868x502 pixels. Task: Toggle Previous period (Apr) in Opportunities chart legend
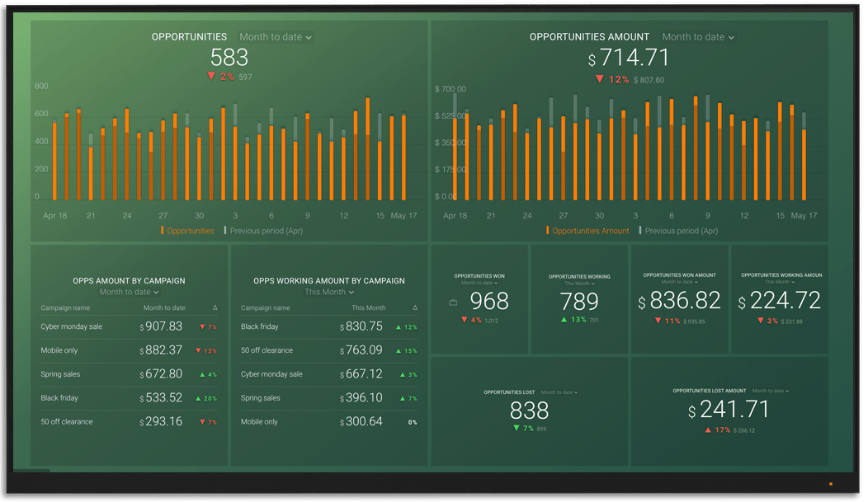click(x=264, y=231)
